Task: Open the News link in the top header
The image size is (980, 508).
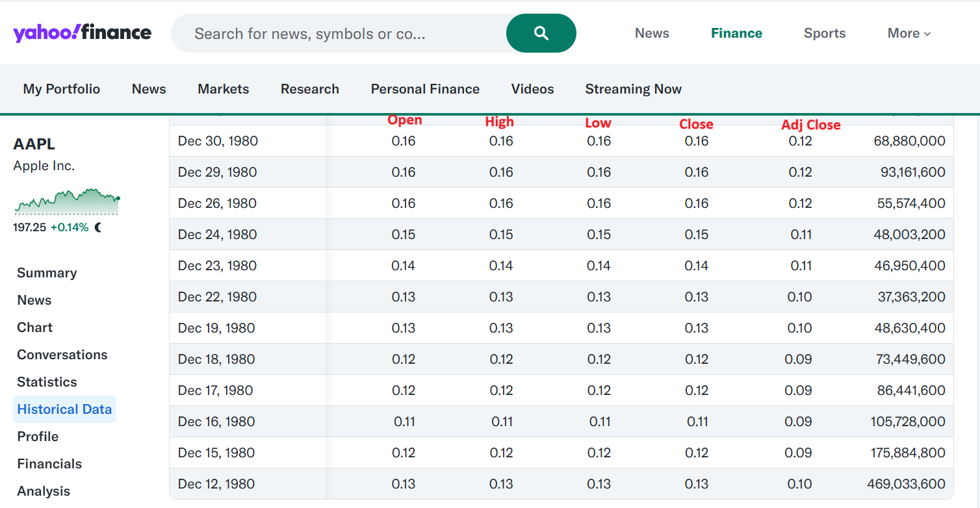Action: point(652,33)
